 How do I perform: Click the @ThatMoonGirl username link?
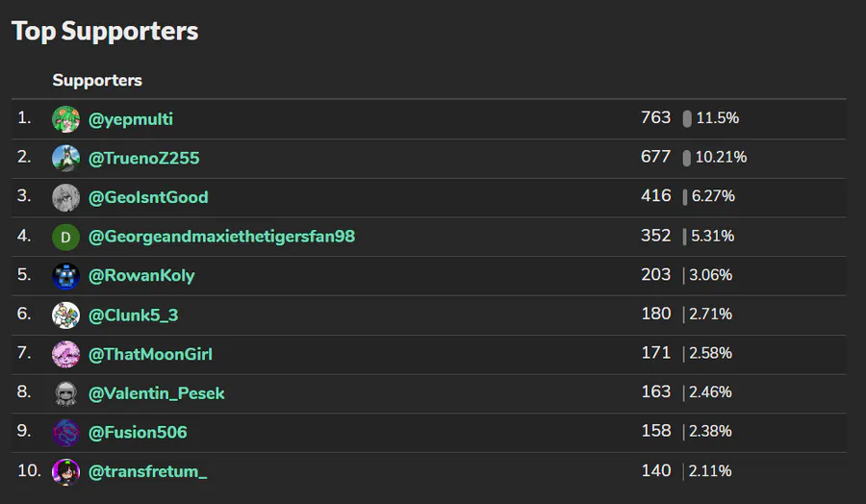[x=150, y=354]
